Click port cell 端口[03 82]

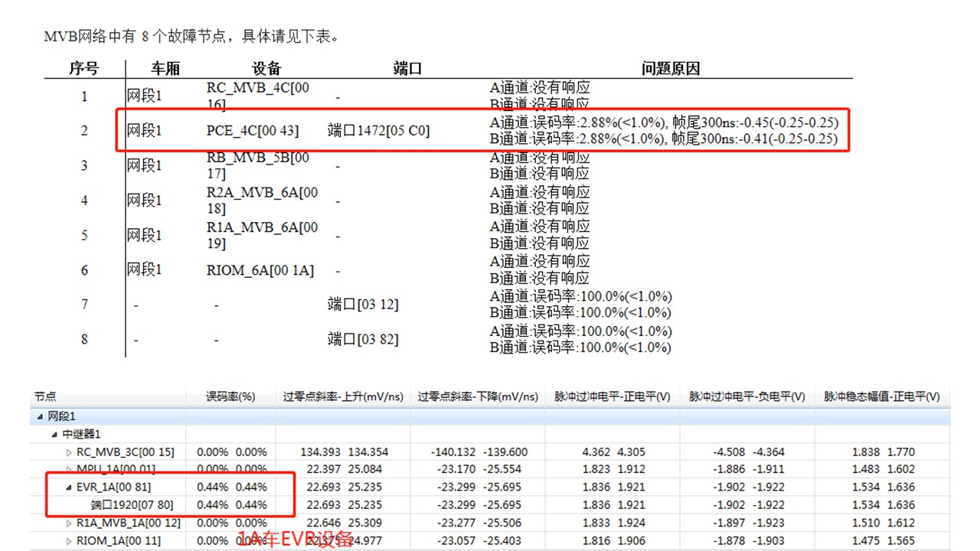tap(364, 339)
